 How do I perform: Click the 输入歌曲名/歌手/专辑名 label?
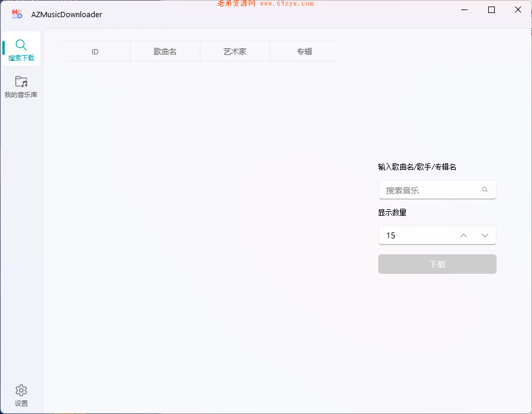(417, 167)
